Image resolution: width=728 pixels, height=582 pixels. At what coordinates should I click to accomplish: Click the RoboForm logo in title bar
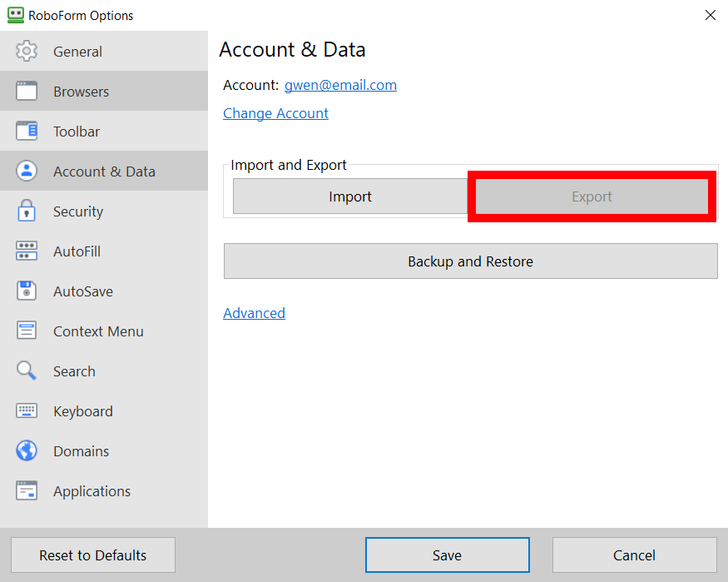pyautogui.click(x=16, y=15)
